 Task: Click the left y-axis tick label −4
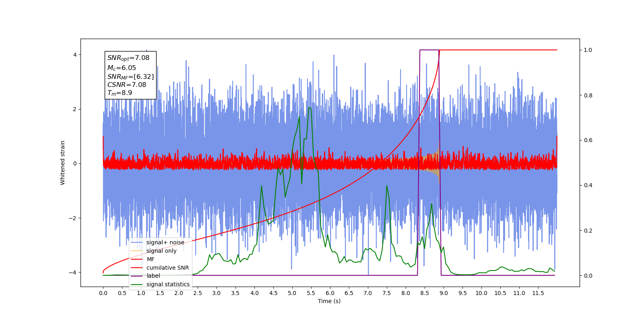click(x=73, y=272)
